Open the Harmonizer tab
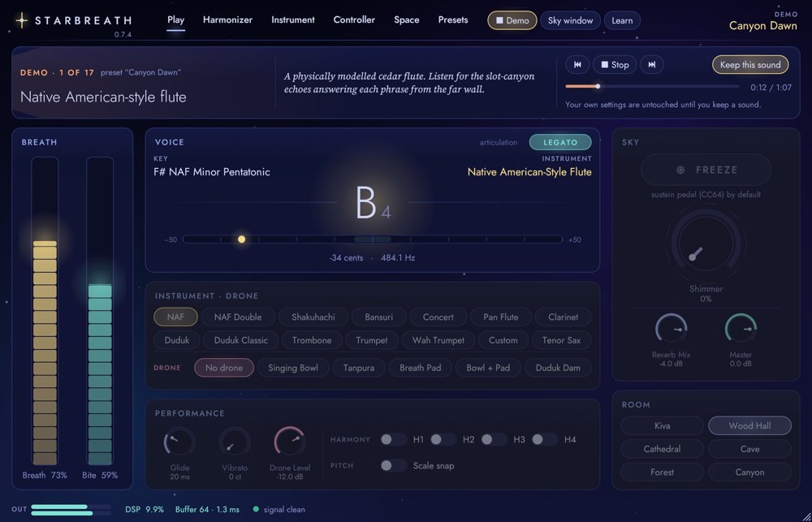The width and height of the screenshot is (812, 522). (x=228, y=19)
